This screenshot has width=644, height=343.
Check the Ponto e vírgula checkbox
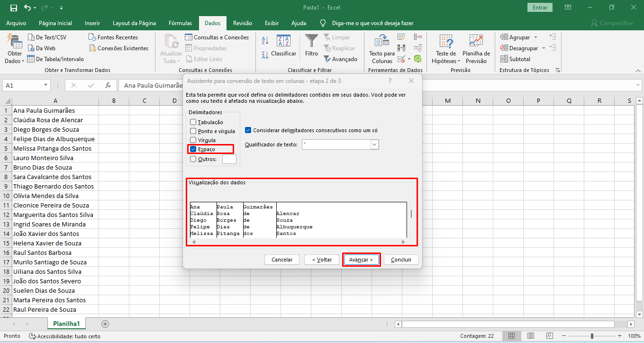pos(193,131)
